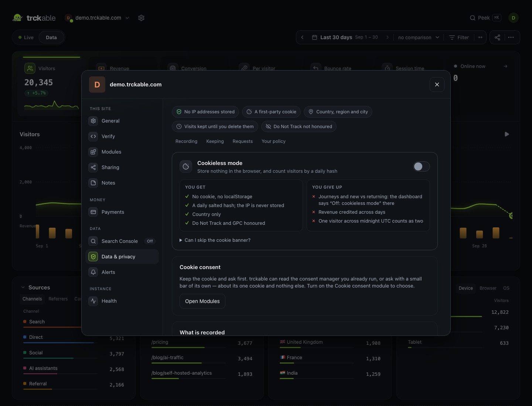Click the Social channel row

74,353
